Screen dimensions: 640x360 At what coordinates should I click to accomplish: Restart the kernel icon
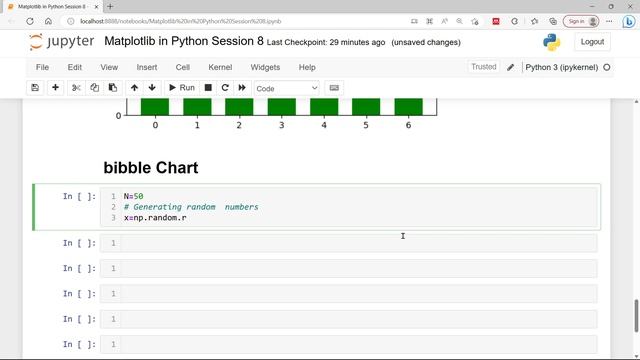[225, 88]
